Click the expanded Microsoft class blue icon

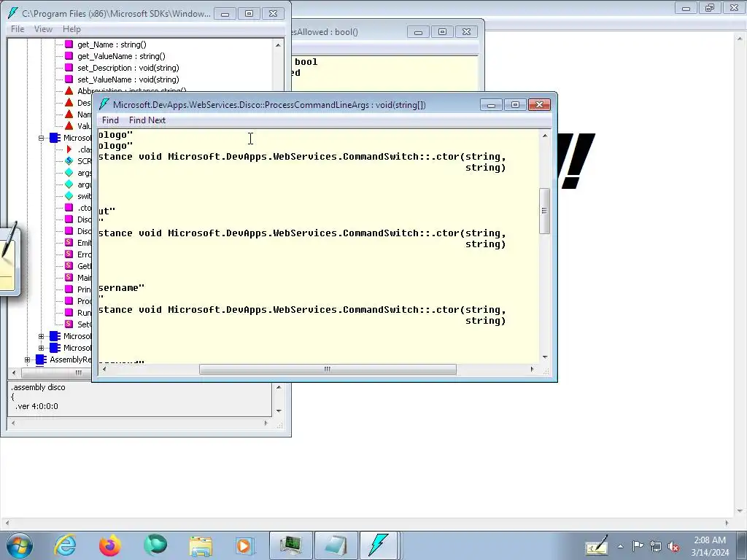(x=55, y=138)
